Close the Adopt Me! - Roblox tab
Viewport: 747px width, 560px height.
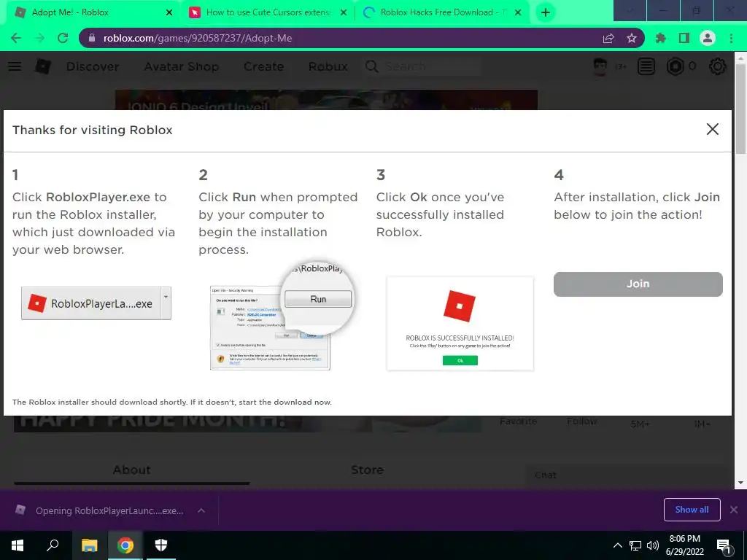pos(169,12)
